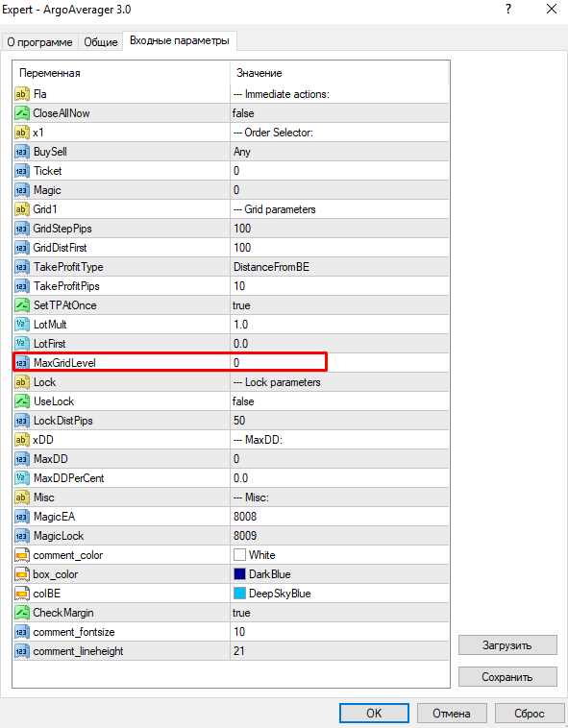Click the integer icon next to BuySell
This screenshot has width=568, height=728.
tap(21, 152)
